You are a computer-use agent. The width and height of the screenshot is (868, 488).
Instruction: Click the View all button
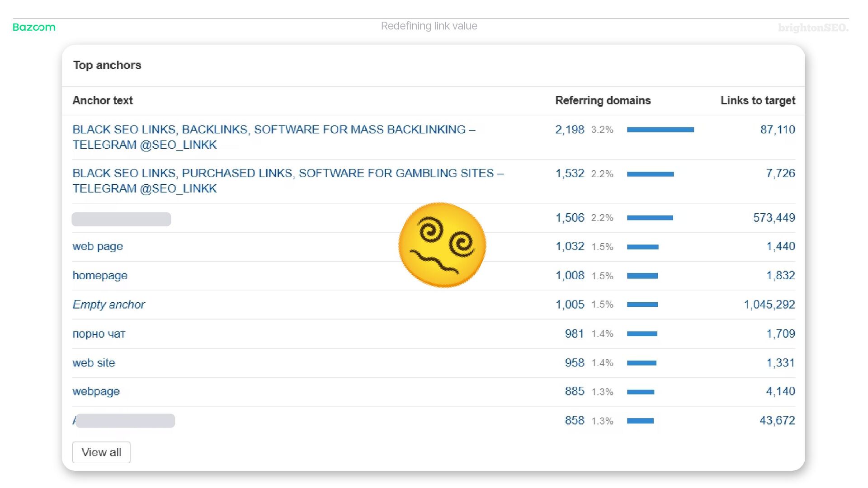tap(101, 452)
